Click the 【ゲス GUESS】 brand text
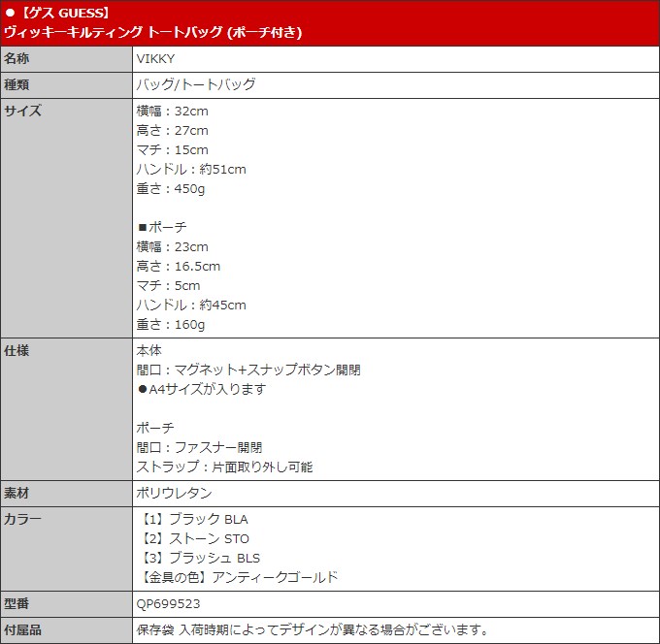This screenshot has height=644, width=660. (x=64, y=13)
